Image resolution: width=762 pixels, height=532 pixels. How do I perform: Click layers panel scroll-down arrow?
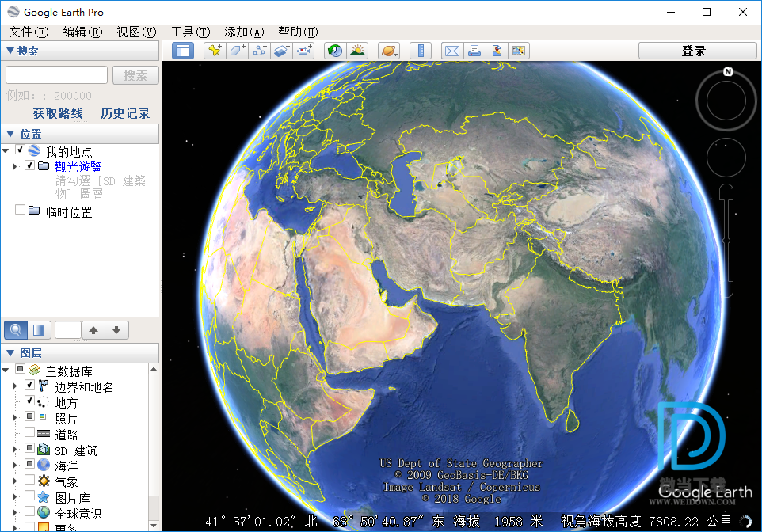click(x=154, y=526)
